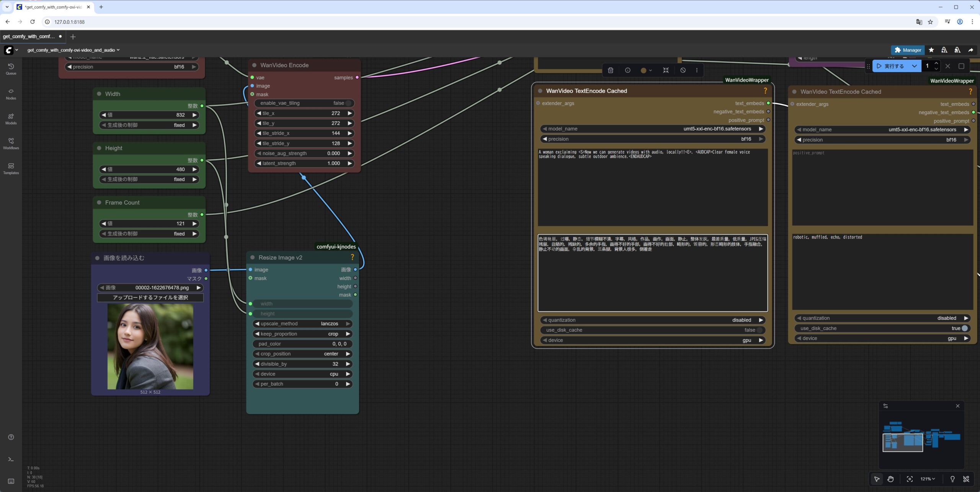980x492 pixels.
Task: Toggle use_disk_cache on selected TextEncode node
Action: click(x=759, y=330)
